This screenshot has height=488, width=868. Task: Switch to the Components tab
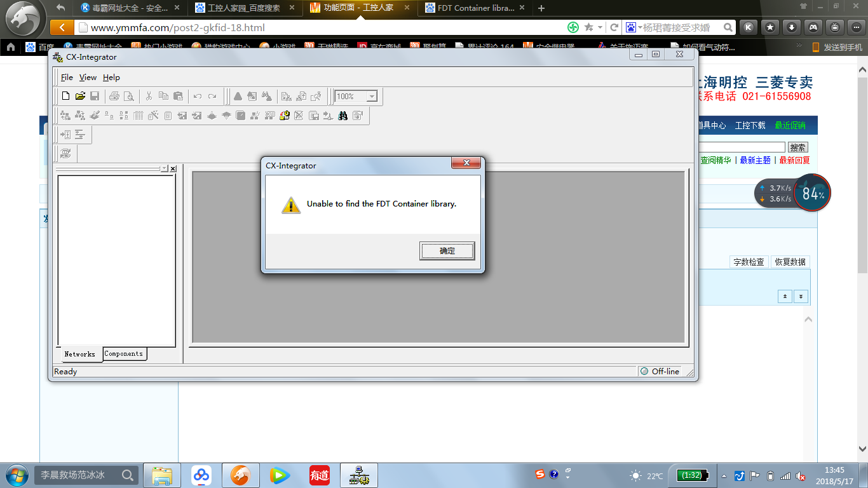[x=124, y=354]
